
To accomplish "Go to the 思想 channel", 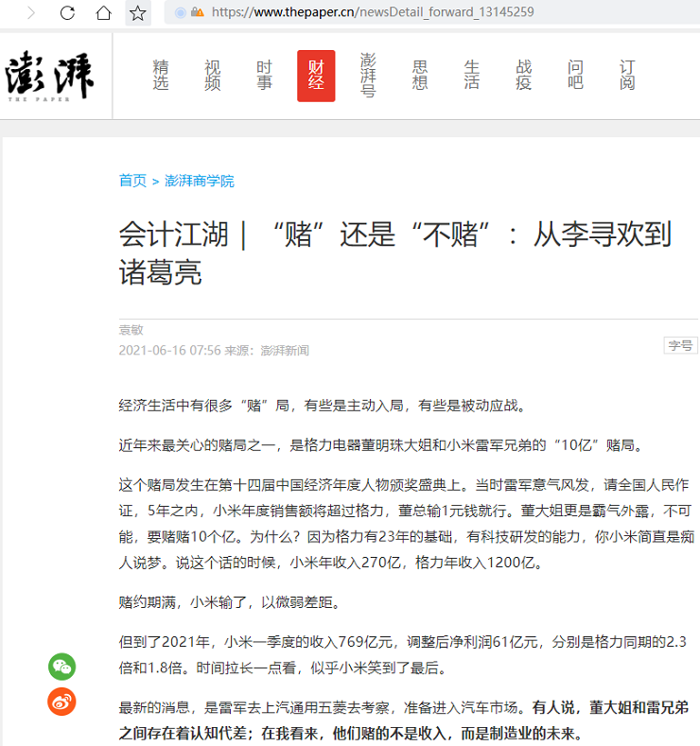I will click(x=420, y=76).
